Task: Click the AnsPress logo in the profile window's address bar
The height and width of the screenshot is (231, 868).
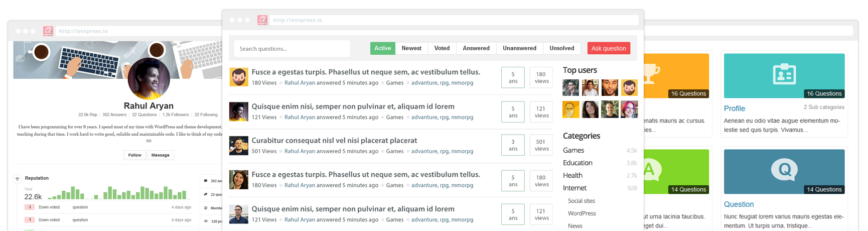Action: pyautogui.click(x=48, y=31)
